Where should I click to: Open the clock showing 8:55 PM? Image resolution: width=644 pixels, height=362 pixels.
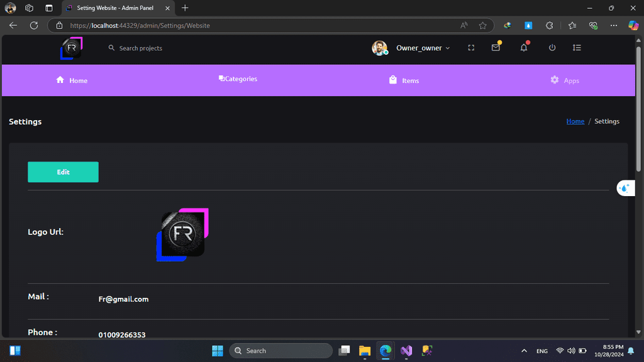(x=609, y=351)
